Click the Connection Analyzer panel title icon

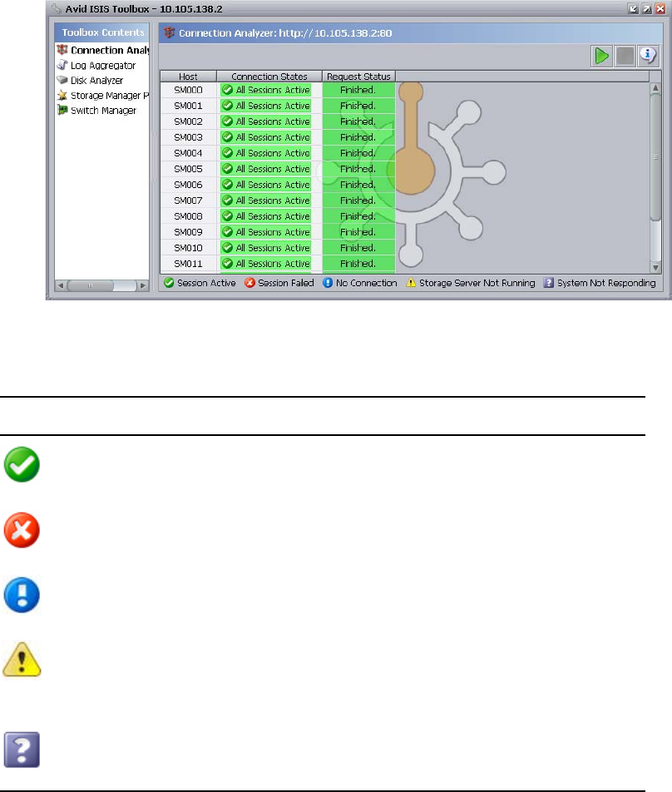pyautogui.click(x=169, y=32)
